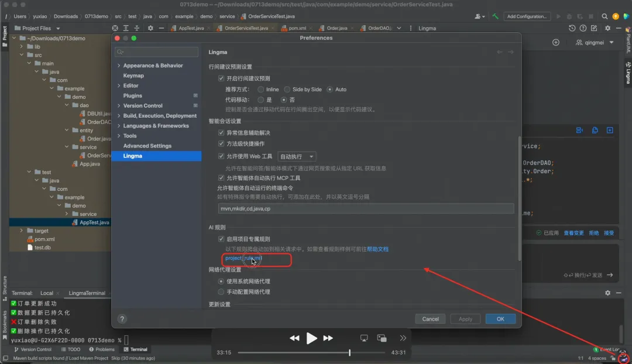Screen dimensions: 632x364
Task: Open Search Everywhere magnifier icon
Action: coord(604,16)
